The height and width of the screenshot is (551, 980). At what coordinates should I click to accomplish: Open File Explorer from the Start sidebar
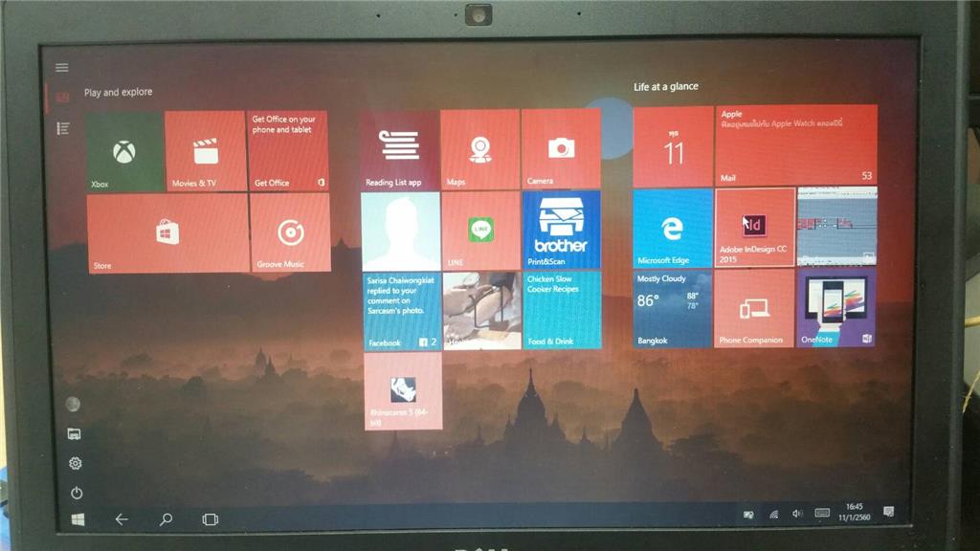tap(75, 433)
